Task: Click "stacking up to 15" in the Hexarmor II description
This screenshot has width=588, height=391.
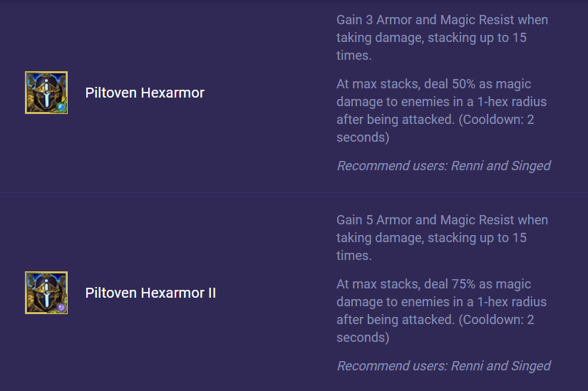Action: pyautogui.click(x=477, y=238)
